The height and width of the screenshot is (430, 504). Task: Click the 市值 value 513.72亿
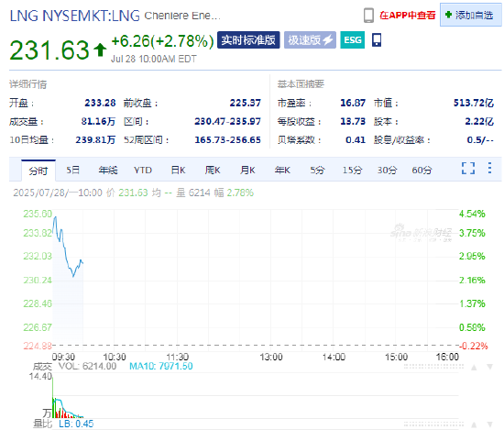(474, 103)
